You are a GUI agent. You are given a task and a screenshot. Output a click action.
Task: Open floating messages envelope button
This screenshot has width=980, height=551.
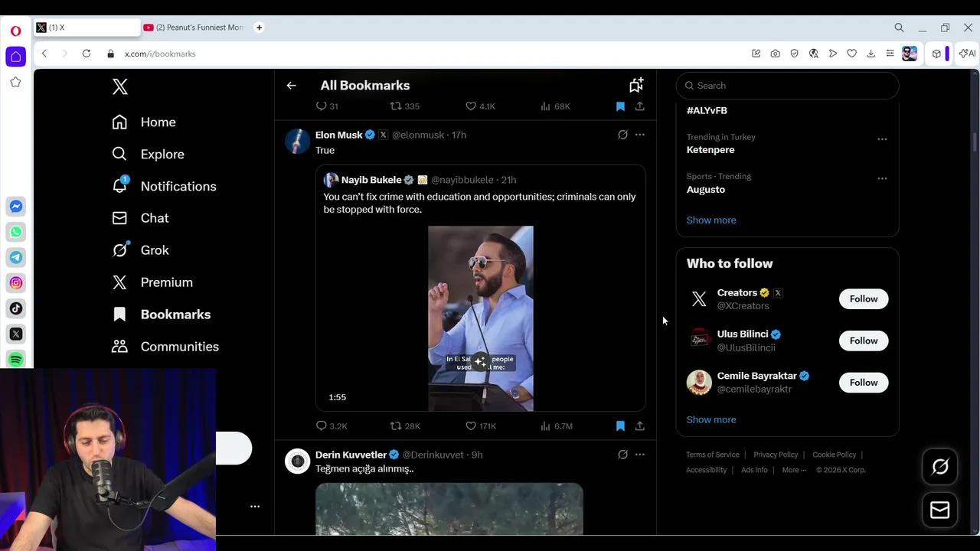(940, 510)
